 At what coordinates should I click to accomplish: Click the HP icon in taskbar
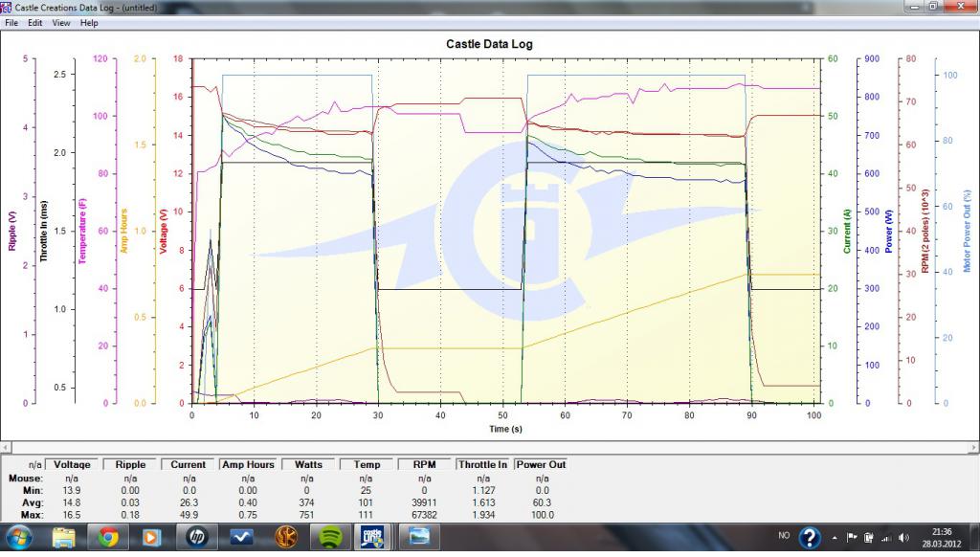point(198,537)
